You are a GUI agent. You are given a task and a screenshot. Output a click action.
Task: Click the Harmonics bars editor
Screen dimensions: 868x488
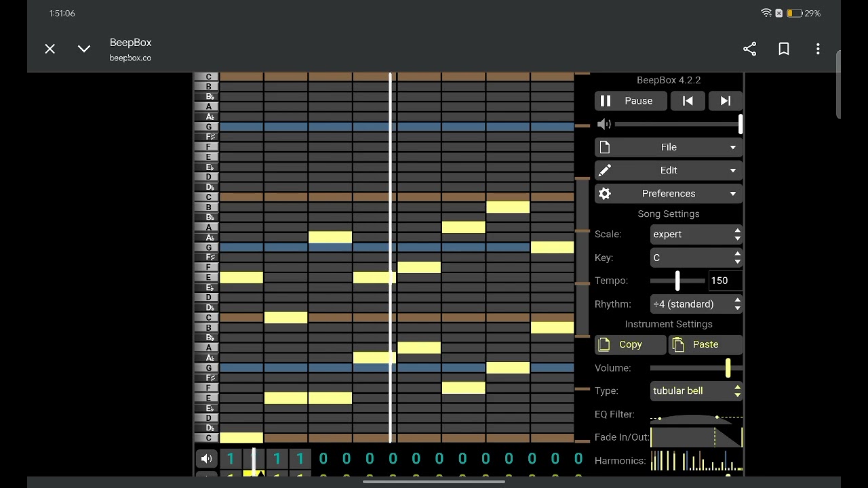pos(696,461)
